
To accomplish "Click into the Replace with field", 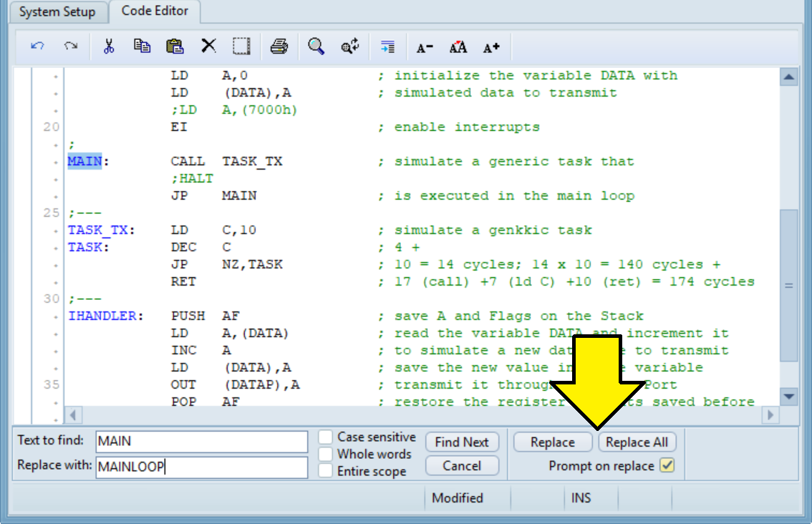I will 201,467.
